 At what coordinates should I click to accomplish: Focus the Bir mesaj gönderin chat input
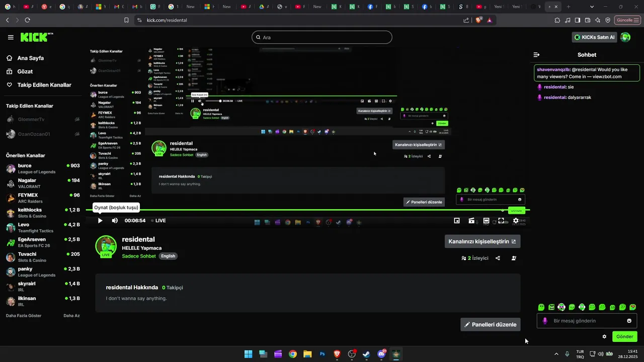coord(587,321)
